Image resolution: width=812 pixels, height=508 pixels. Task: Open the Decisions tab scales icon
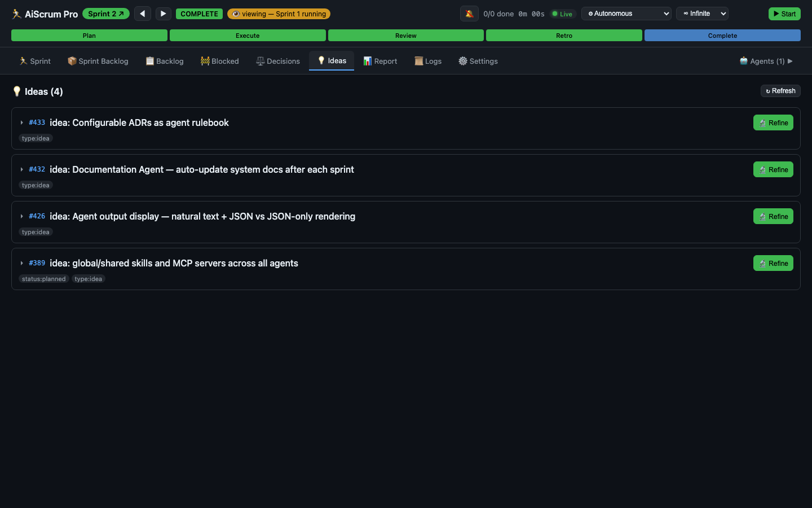(260, 61)
